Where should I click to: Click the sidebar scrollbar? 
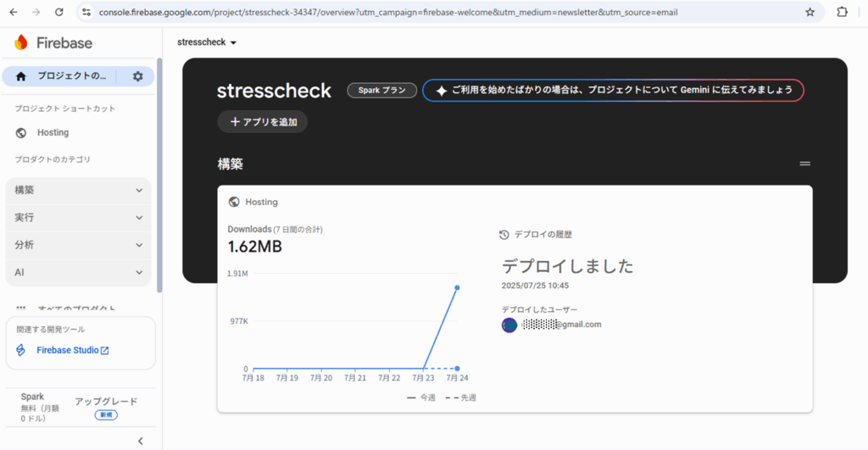(159, 175)
